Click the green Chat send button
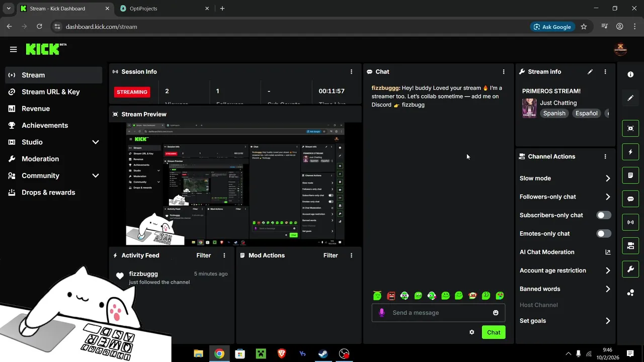644x362 pixels. (x=494, y=332)
